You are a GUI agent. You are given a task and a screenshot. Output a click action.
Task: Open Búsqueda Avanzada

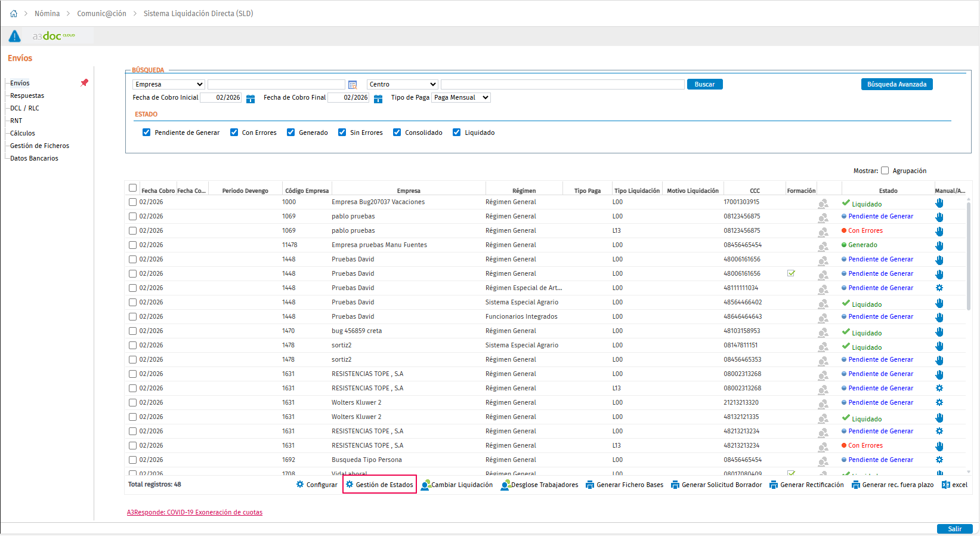click(x=897, y=84)
